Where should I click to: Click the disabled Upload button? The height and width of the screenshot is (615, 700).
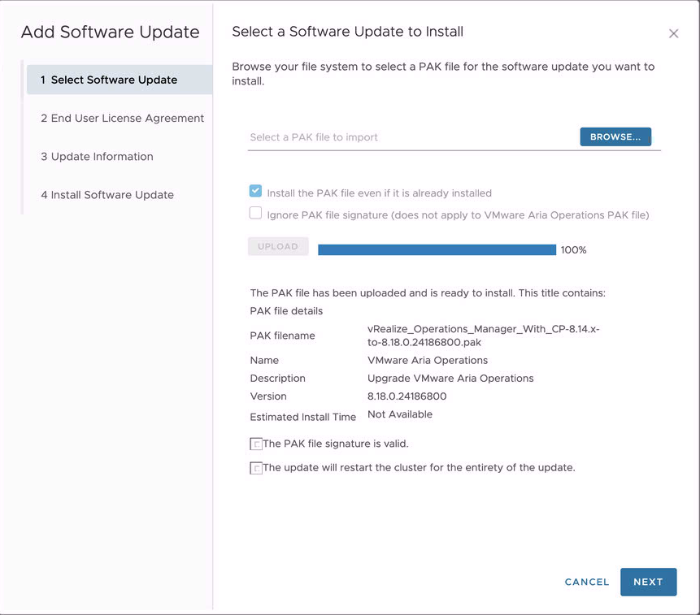point(278,246)
